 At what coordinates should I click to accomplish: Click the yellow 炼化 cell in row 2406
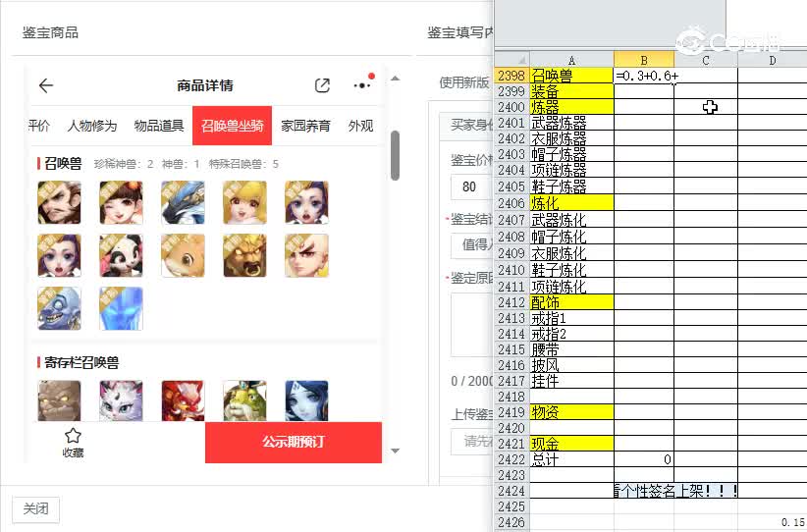click(x=571, y=203)
